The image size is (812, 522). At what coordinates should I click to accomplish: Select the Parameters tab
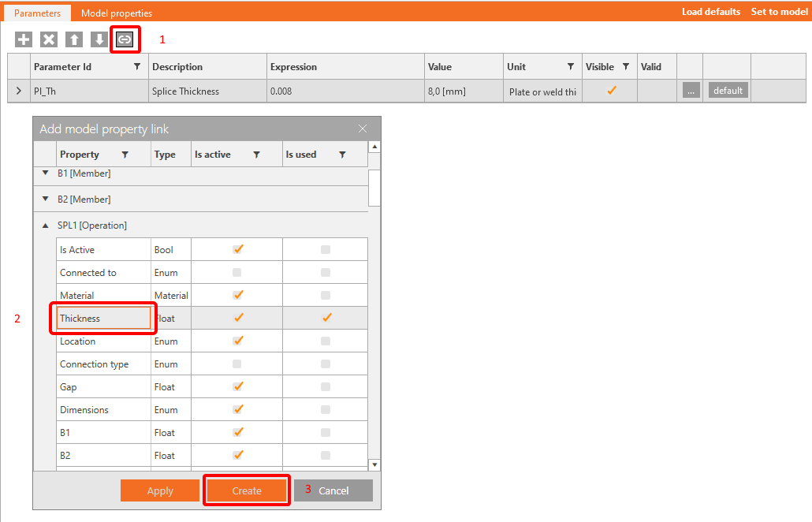click(x=37, y=13)
